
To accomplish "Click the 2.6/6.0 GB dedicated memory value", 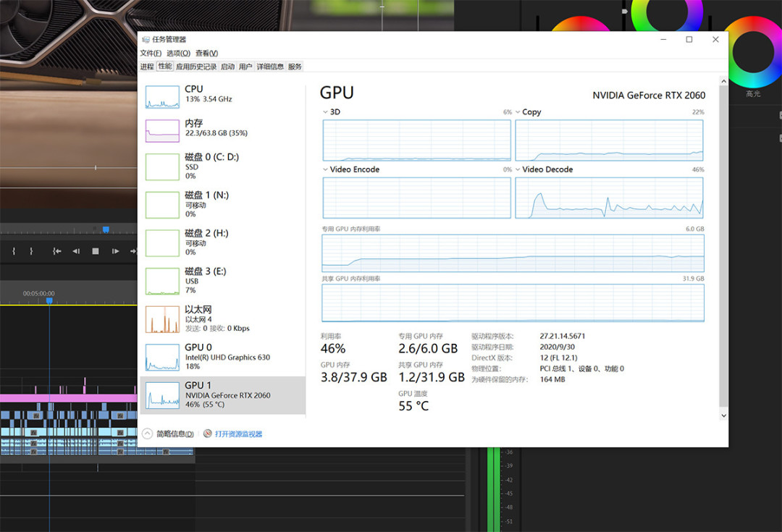I will pos(428,349).
